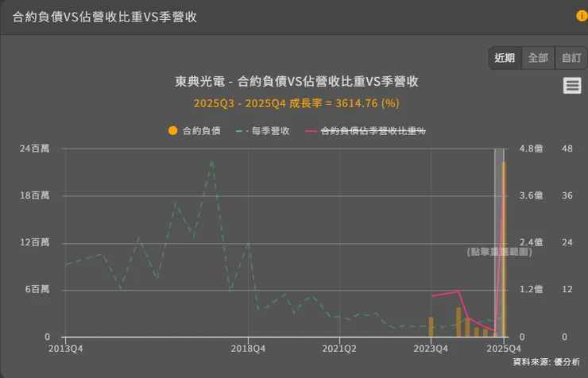
Task: Toggle the 合約負債 legend series
Action: (x=194, y=131)
